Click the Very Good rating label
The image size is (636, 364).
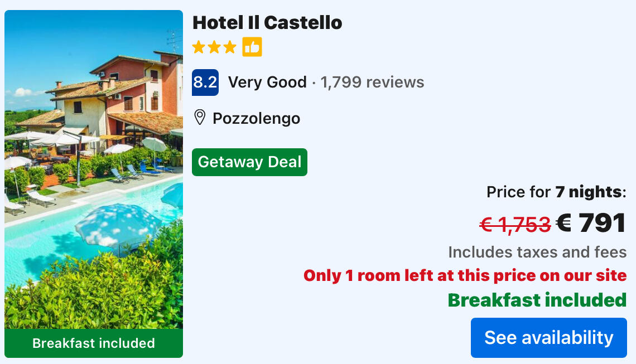click(267, 82)
